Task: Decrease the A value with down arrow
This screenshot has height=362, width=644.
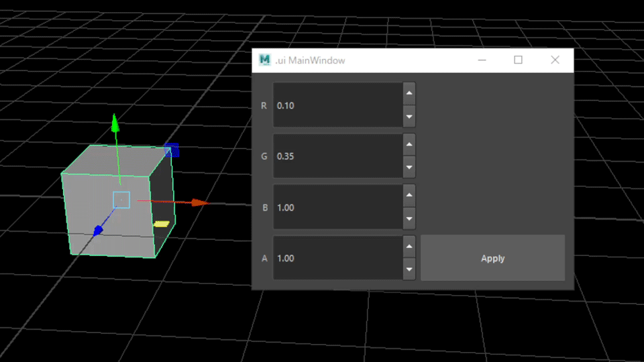Action: point(409,269)
